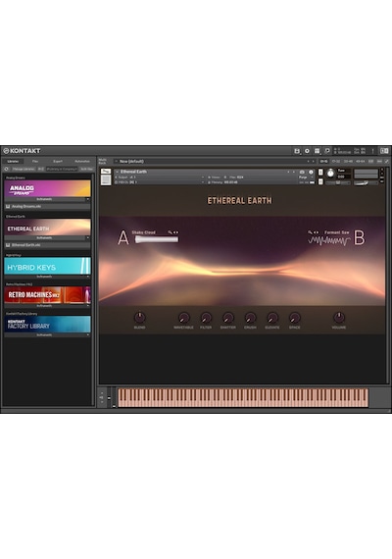Select rack page 33-48
The height and width of the screenshot is (559, 392).
point(348,162)
